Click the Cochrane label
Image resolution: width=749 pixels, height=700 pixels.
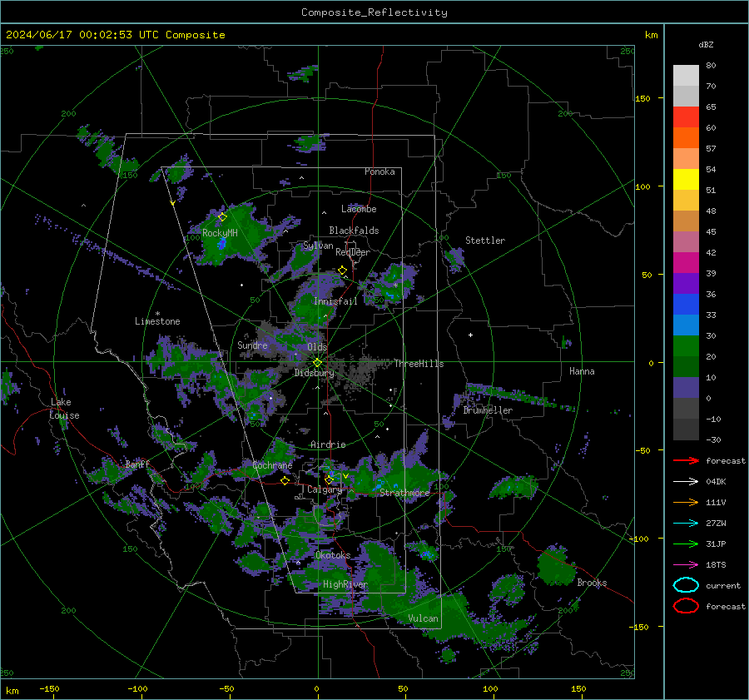click(272, 465)
